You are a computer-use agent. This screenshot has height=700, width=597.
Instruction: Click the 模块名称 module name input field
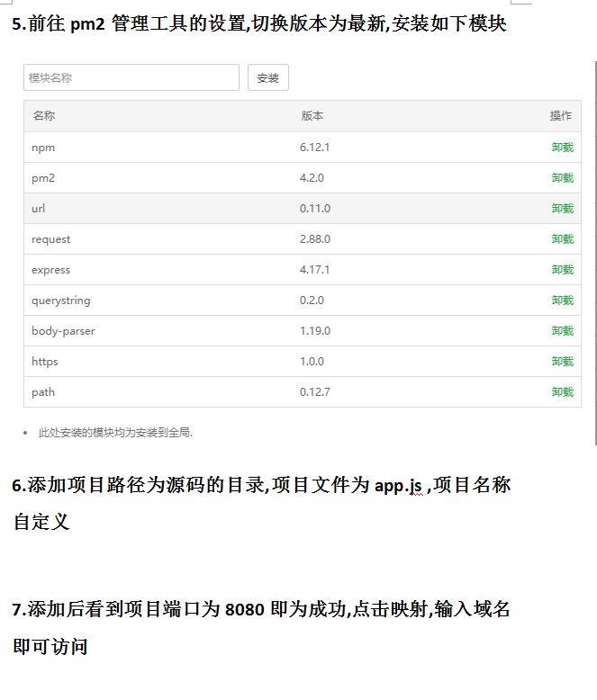point(131,77)
